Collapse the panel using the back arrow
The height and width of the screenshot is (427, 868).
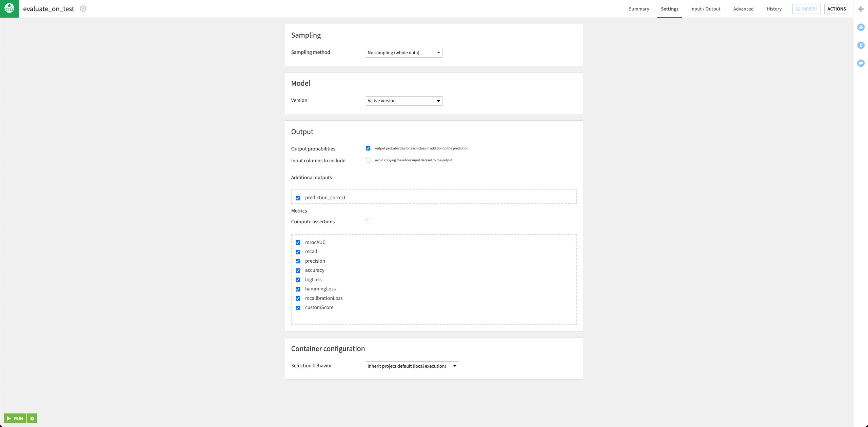pyautogui.click(x=860, y=9)
